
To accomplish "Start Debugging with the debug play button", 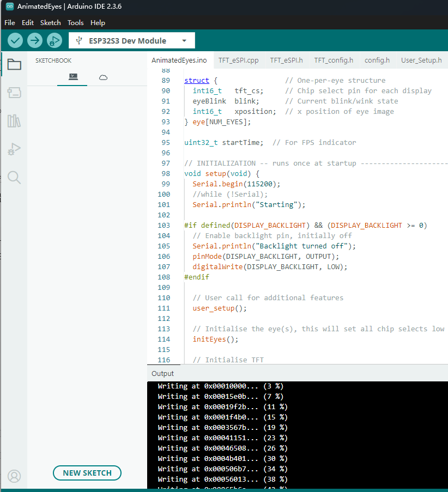I will coord(55,40).
